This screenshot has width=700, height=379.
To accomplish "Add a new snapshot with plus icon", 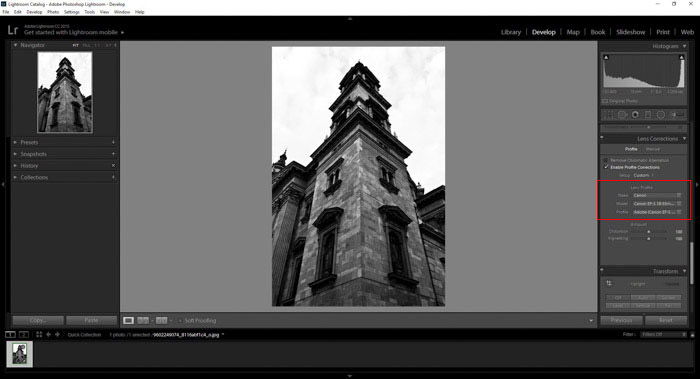I will (113, 154).
